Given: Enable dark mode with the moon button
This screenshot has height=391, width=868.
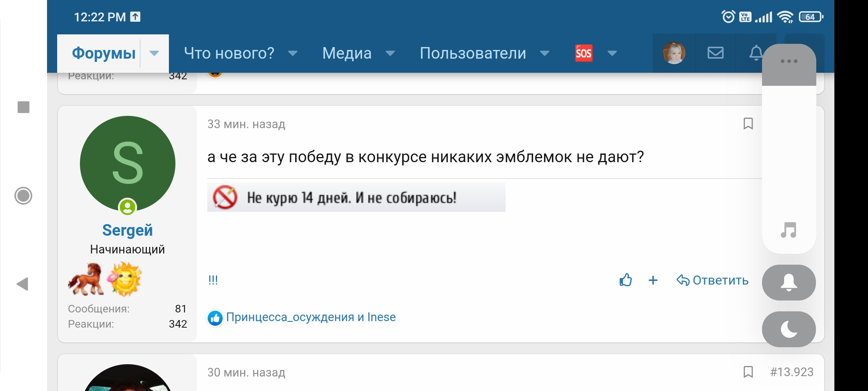Looking at the screenshot, I should click(x=789, y=329).
